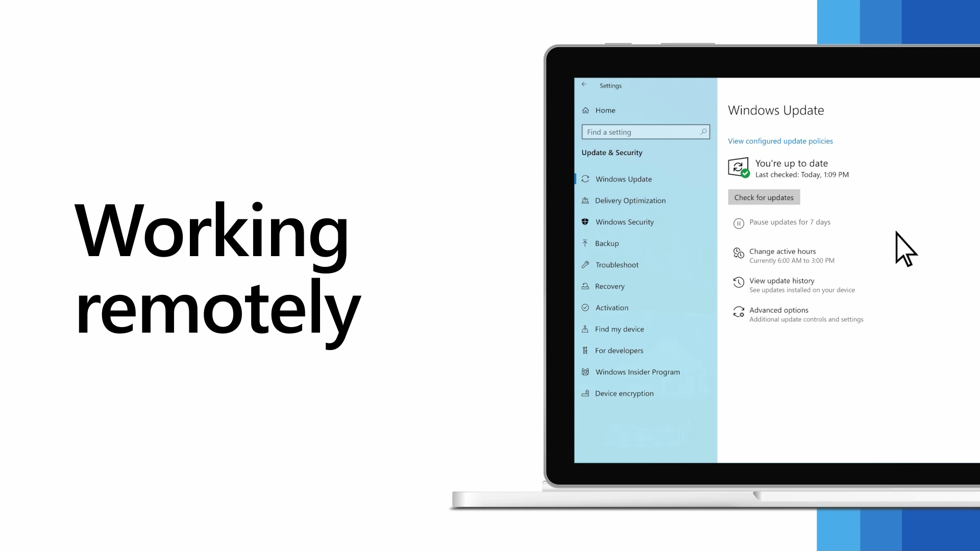Toggle Device encryption setting

click(x=625, y=393)
